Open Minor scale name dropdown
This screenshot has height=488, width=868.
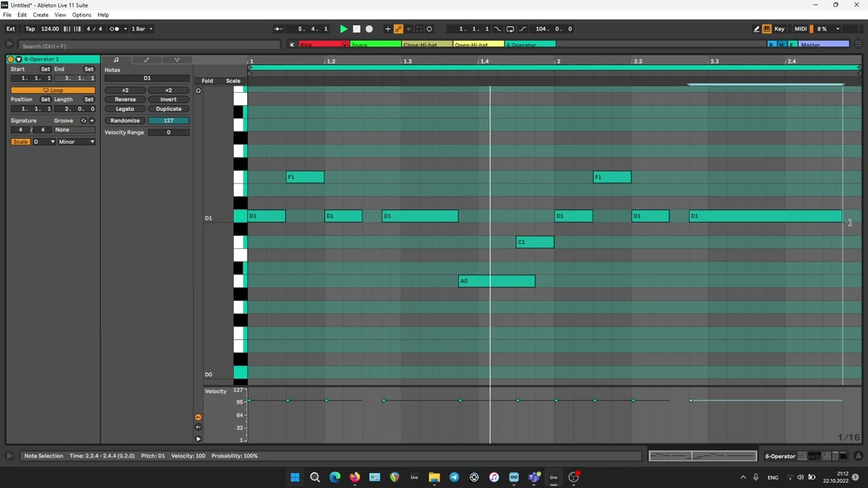[76, 142]
